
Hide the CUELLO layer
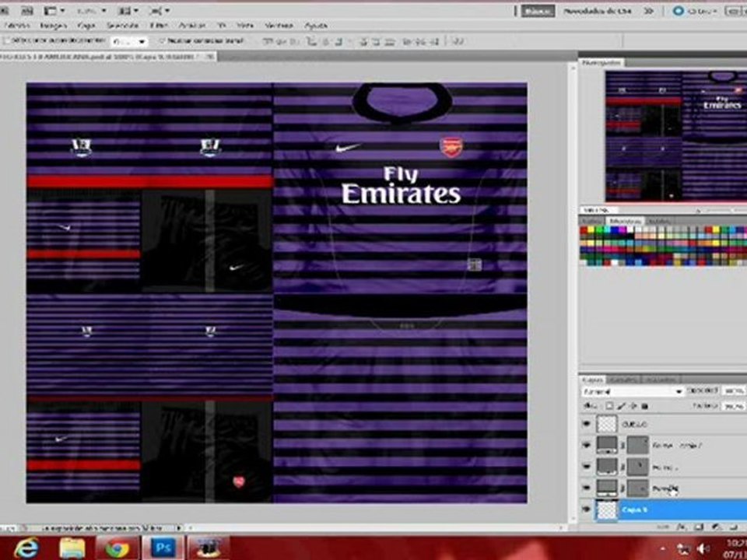coord(587,423)
